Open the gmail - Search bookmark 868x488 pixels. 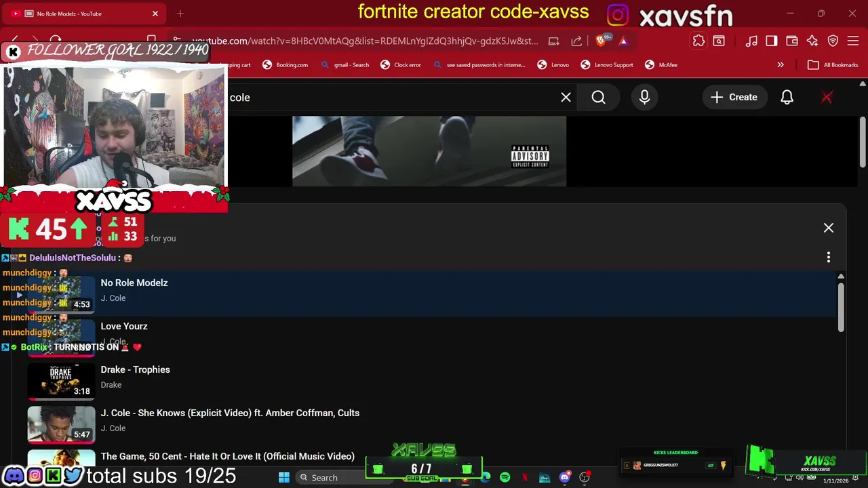(x=344, y=65)
